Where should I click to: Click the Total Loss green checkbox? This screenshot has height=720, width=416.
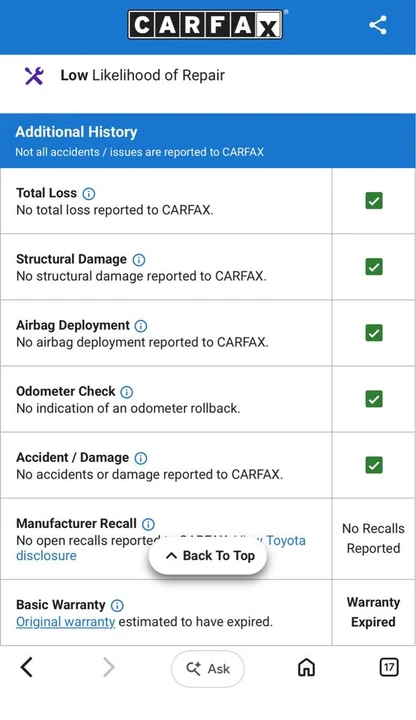[x=374, y=201]
